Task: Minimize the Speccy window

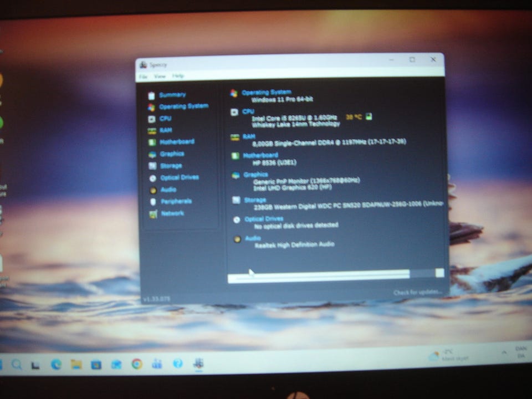Action: [391, 60]
